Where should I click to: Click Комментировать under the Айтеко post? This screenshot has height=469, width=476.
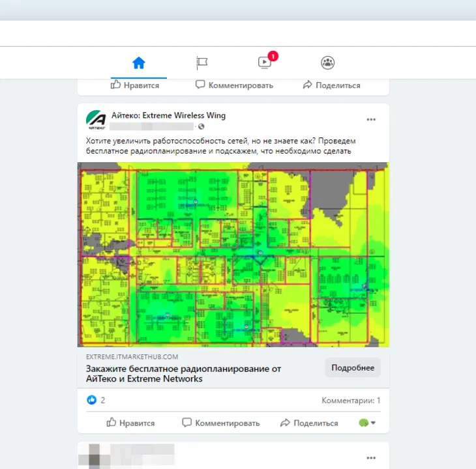[x=220, y=423]
